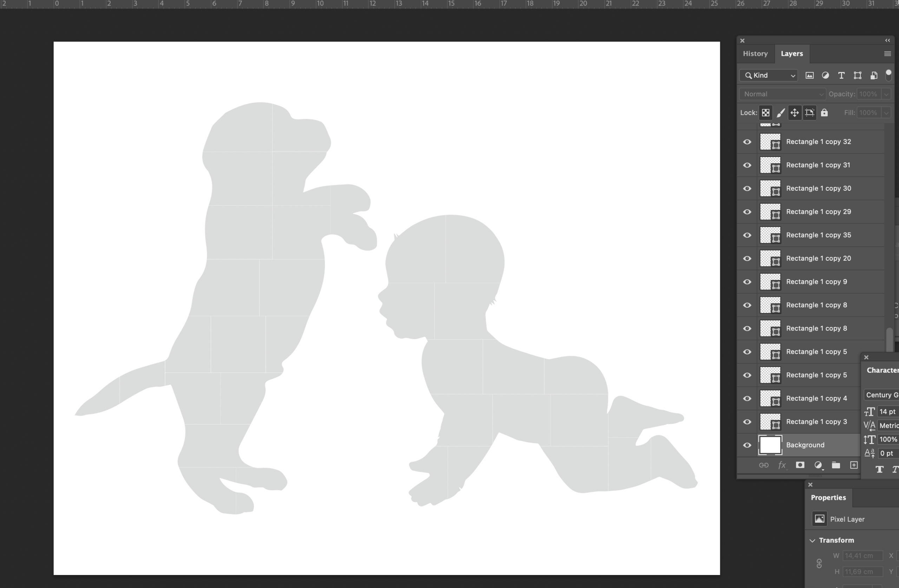899x588 pixels.
Task: Click the baseline shift icon
Action: tap(870, 453)
